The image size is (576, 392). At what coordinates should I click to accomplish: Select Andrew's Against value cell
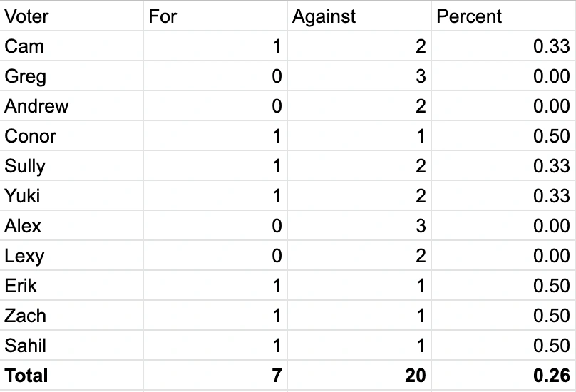click(359, 106)
